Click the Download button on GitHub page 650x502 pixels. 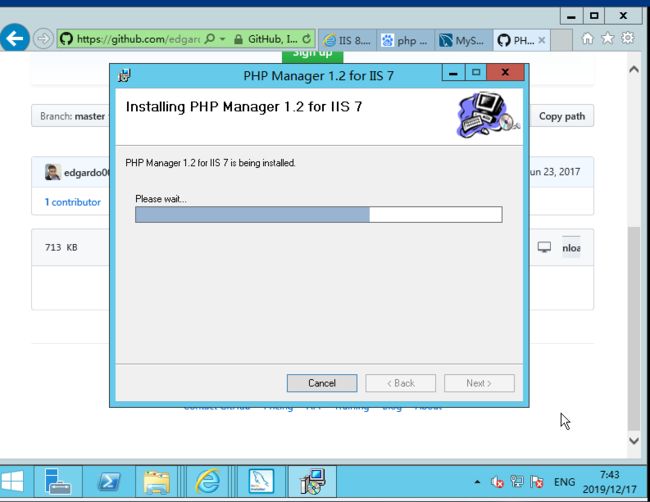coord(571,247)
